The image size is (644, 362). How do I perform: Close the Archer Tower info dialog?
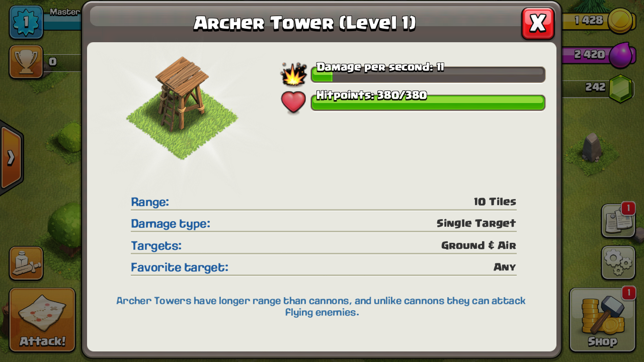pos(538,23)
